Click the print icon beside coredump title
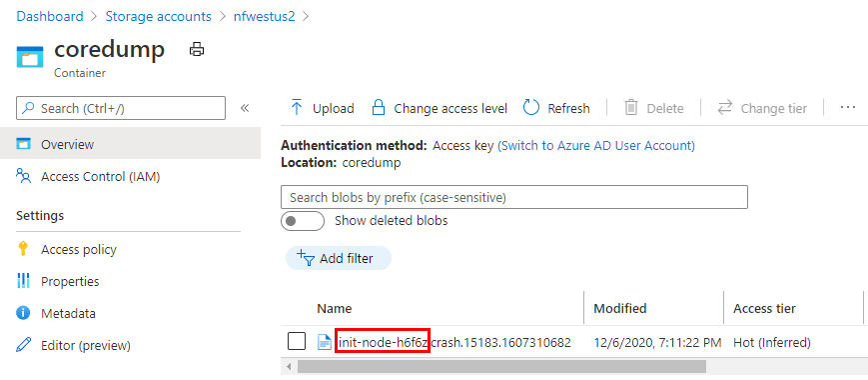Screen dimensions: 868x380 click(x=197, y=50)
